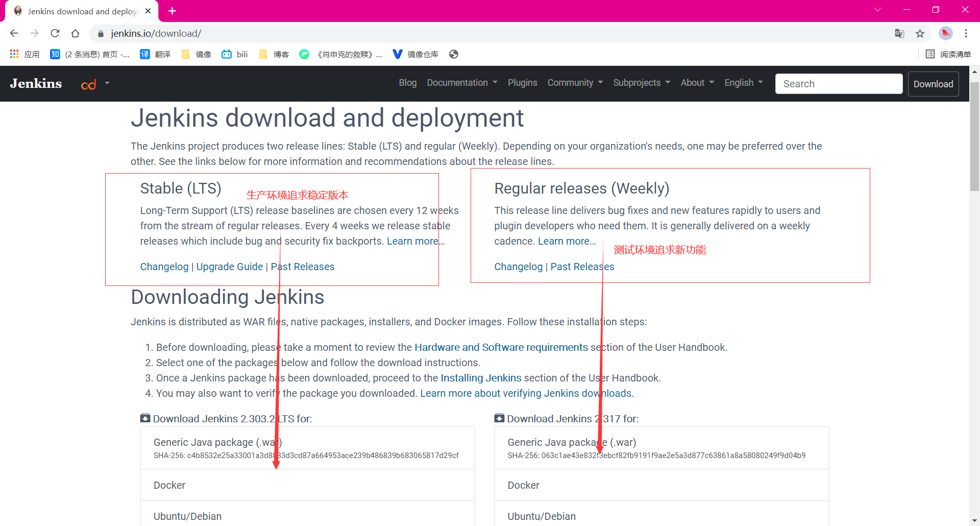Reload the Jenkins download page
The height and width of the screenshot is (526, 980).
pos(55,33)
